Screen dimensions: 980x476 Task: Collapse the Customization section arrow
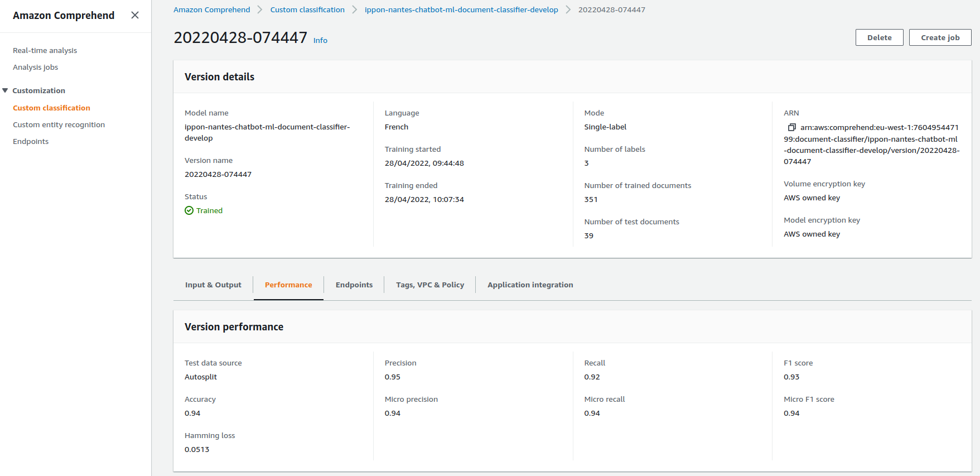click(6, 90)
